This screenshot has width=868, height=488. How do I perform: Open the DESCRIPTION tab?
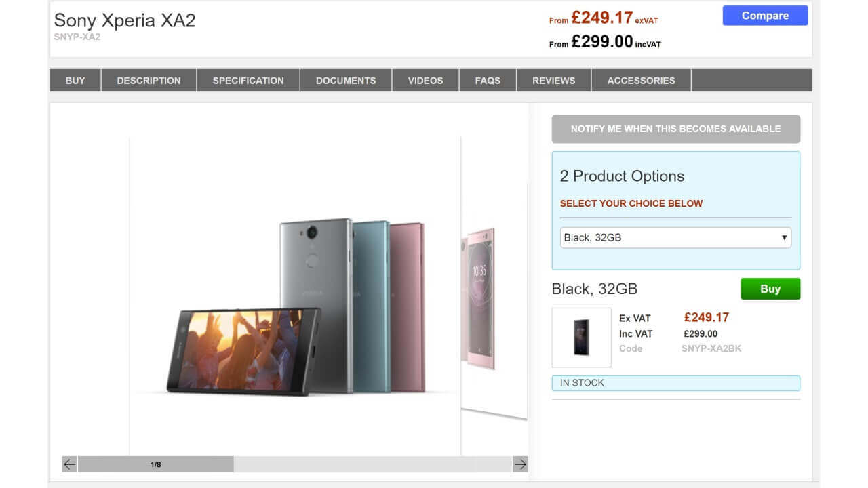point(149,80)
